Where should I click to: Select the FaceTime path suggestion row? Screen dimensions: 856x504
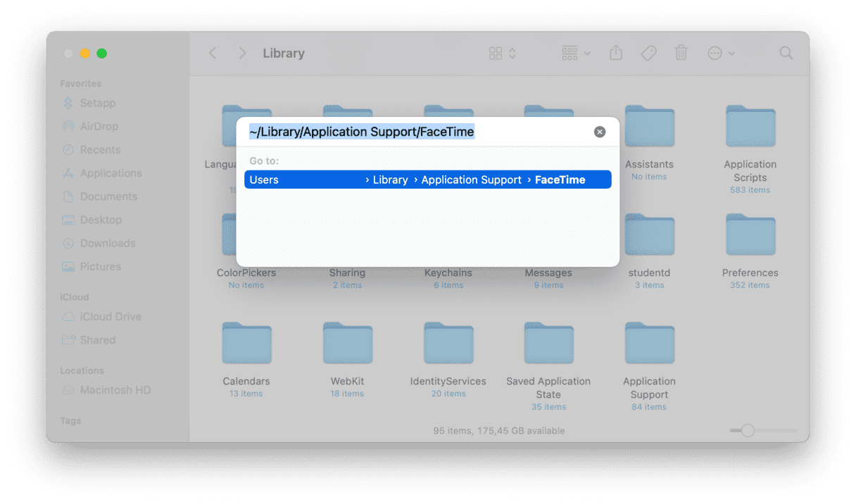point(427,180)
